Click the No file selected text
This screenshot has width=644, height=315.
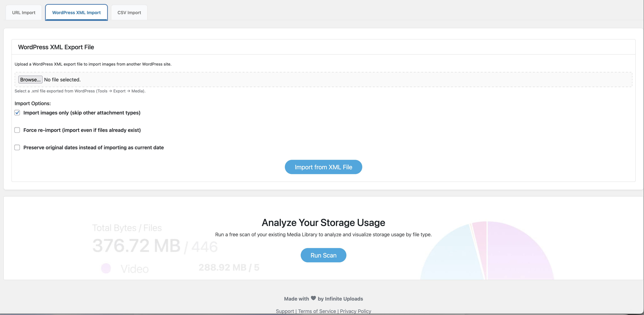pyautogui.click(x=62, y=79)
